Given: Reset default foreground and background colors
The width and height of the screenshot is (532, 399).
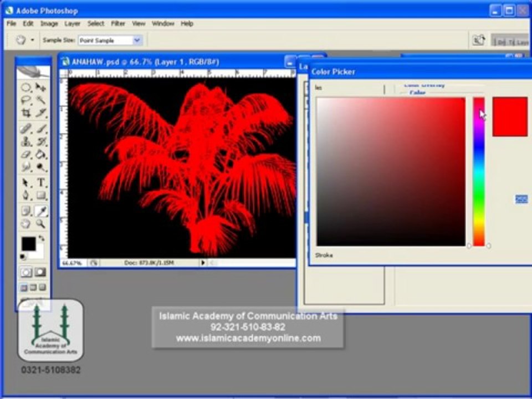Looking at the screenshot, I should point(23,257).
